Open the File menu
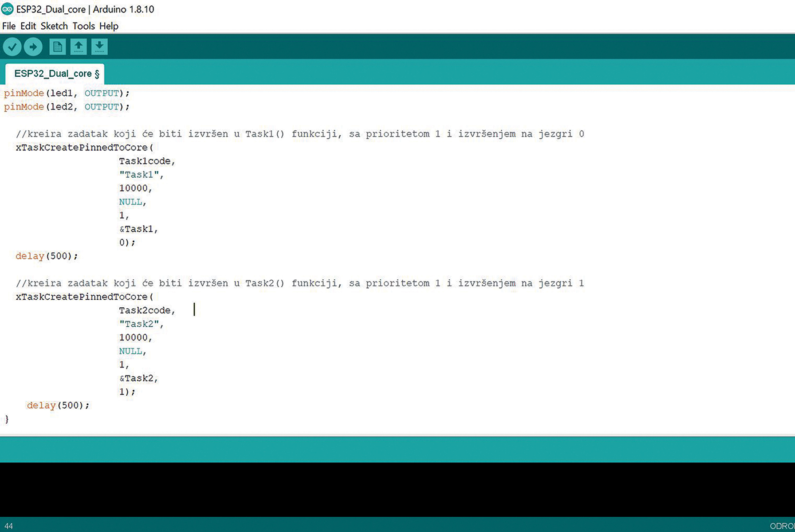 [x=8, y=26]
